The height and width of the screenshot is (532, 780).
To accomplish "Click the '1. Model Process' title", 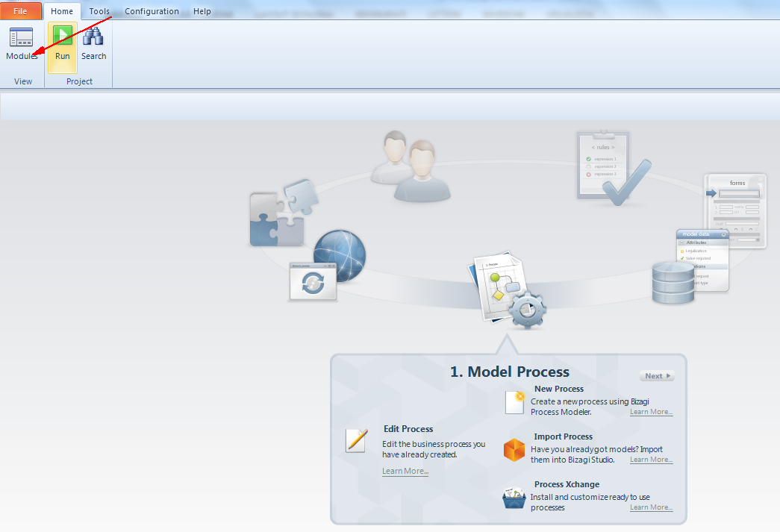I will 509,372.
